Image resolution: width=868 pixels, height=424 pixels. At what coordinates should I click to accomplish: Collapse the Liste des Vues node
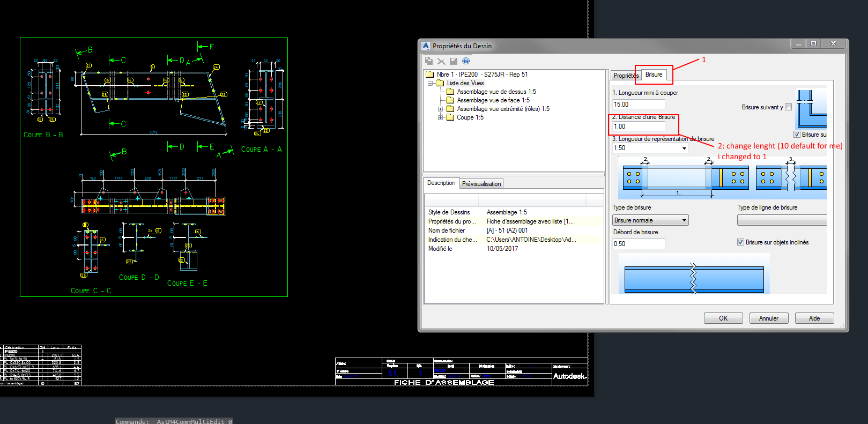[x=430, y=83]
